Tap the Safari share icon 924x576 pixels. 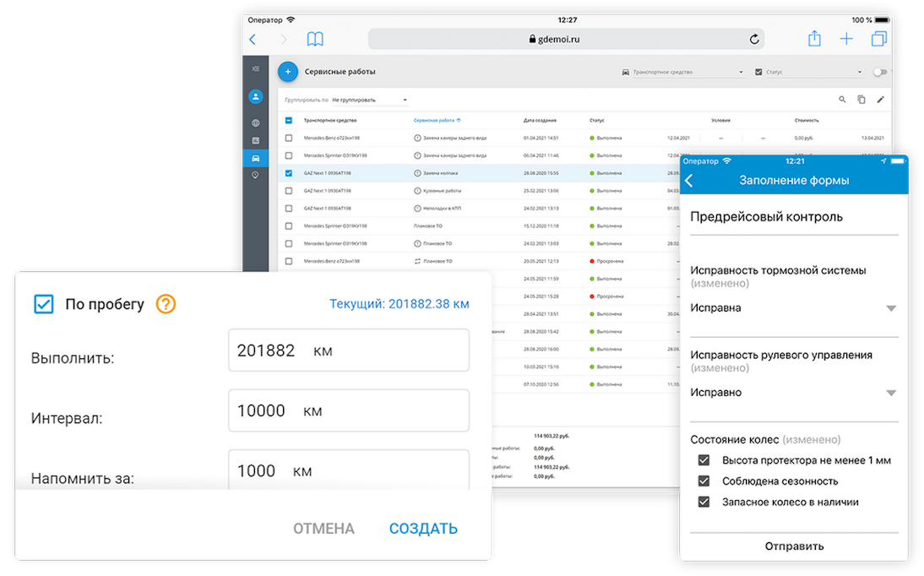coord(814,39)
